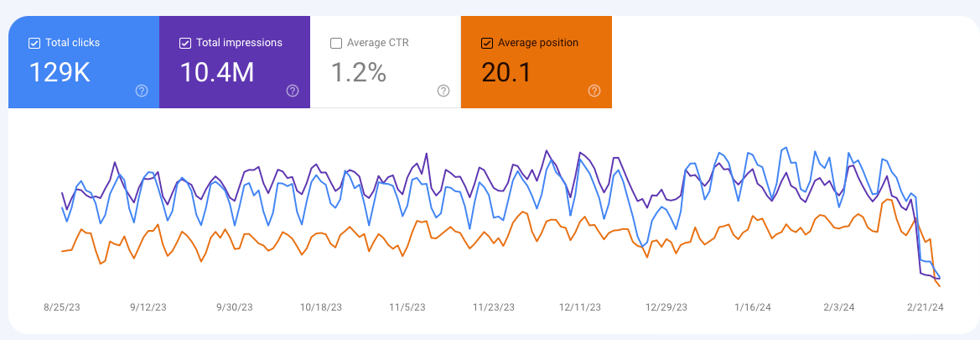980x340 pixels.
Task: Click the 1.2% average CTR value
Action: 358,73
